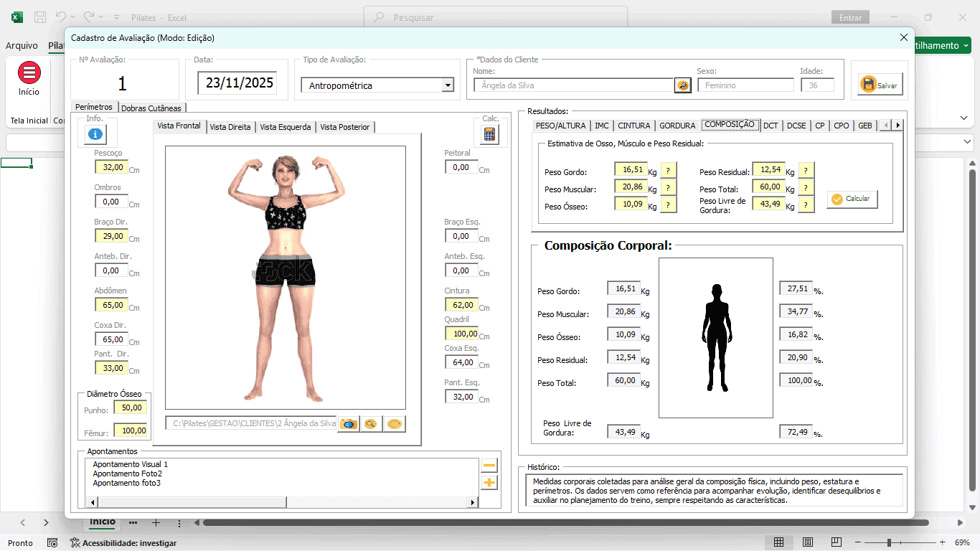The width and height of the screenshot is (980, 551).
Task: Select the Vista Direita tab
Action: point(230,127)
